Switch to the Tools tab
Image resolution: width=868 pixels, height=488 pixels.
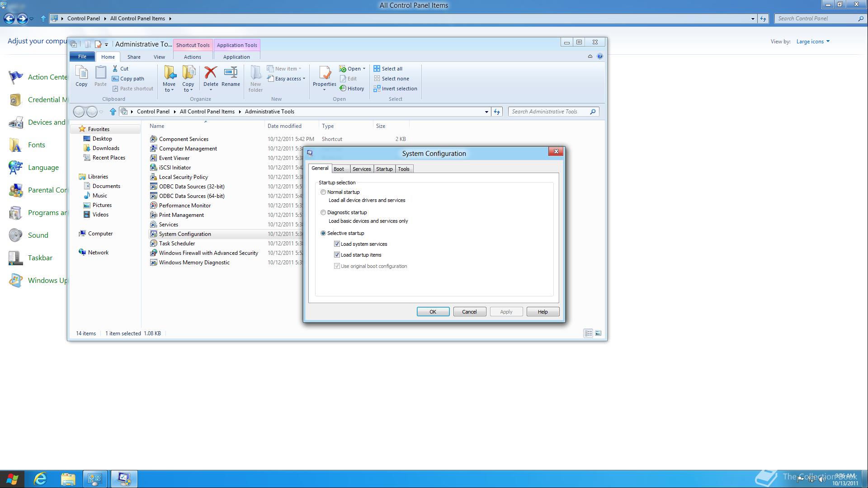click(x=404, y=169)
